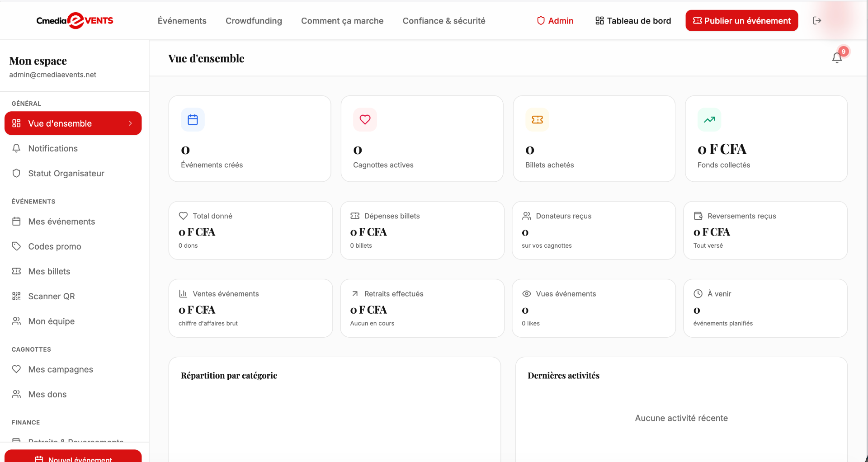868x462 pixels.
Task: Click the 0 likes text
Action: click(x=531, y=323)
